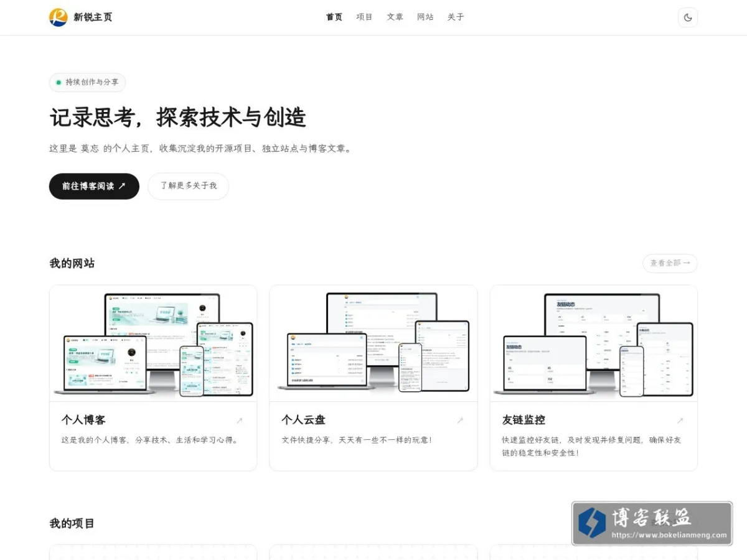Viewport: 747px width, 560px height.
Task: Click description 这是我的个人博客，分享技术、生活和学习心得。
Action: 150,440
